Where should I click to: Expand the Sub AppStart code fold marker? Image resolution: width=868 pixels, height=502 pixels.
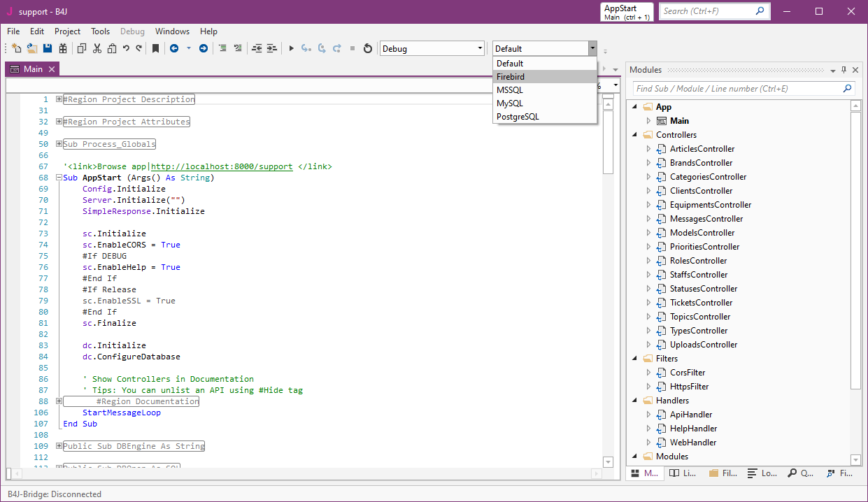59,178
